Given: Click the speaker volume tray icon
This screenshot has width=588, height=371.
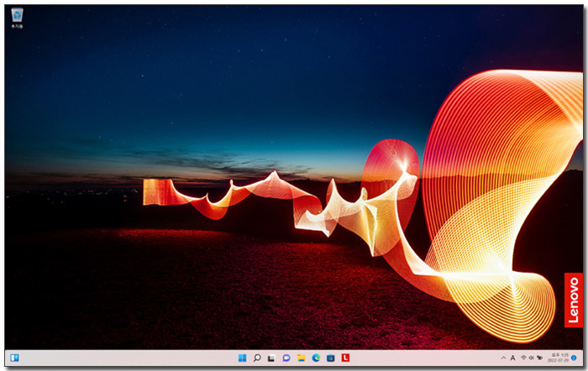Looking at the screenshot, I should pos(532,358).
